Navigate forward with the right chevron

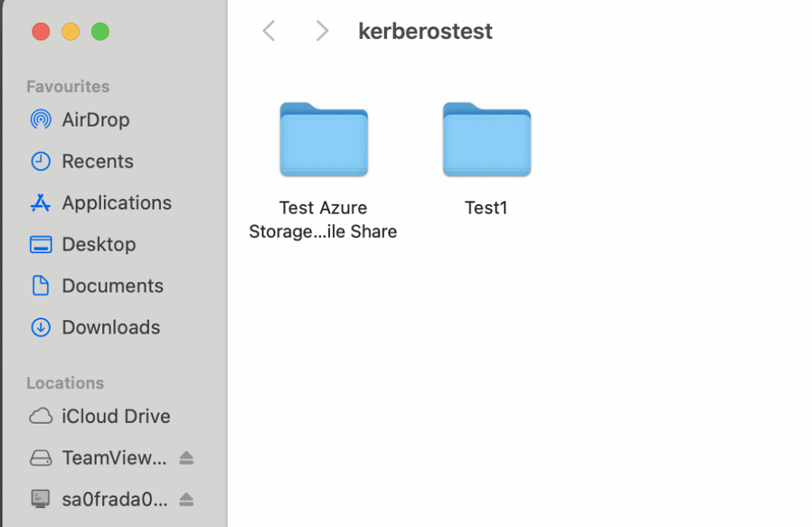[x=321, y=31]
